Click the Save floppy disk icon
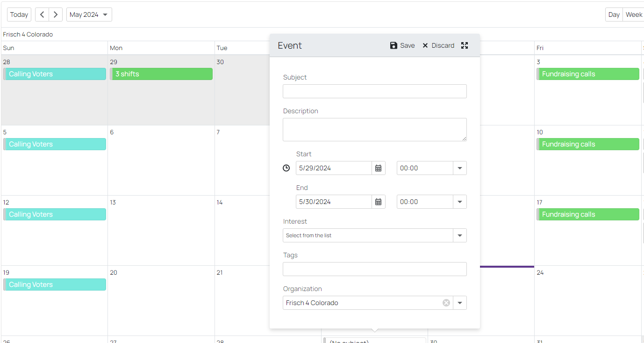Viewport: 644px width, 343px height. [x=394, y=45]
